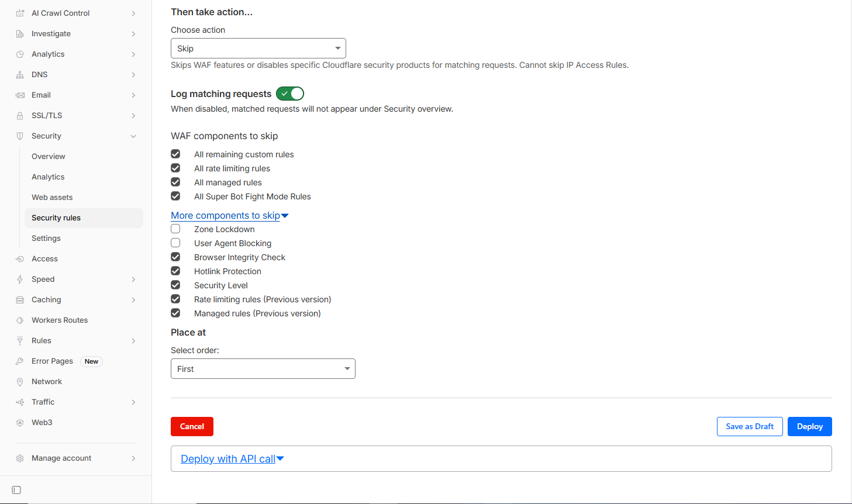This screenshot has width=852, height=504.
Task: Open Security Overview page
Action: point(49,156)
